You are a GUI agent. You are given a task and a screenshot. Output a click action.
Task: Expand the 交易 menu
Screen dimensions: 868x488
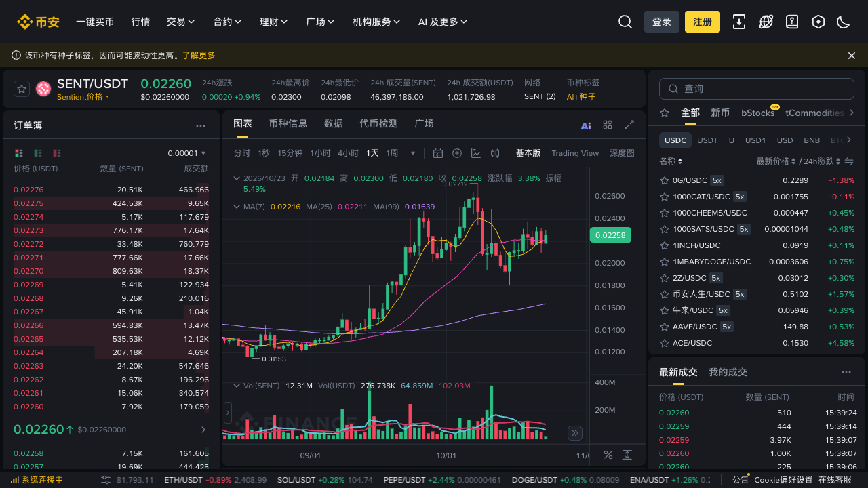coord(181,22)
